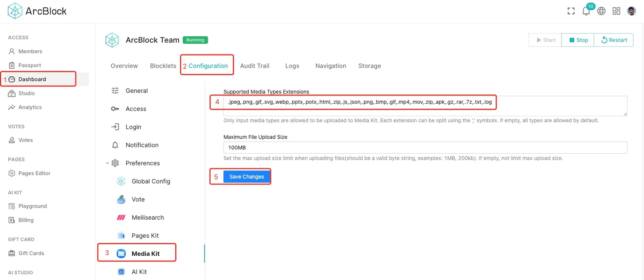Viewport: 644px width, 280px height.
Task: Select Global Config preferences item
Action: coord(151,181)
